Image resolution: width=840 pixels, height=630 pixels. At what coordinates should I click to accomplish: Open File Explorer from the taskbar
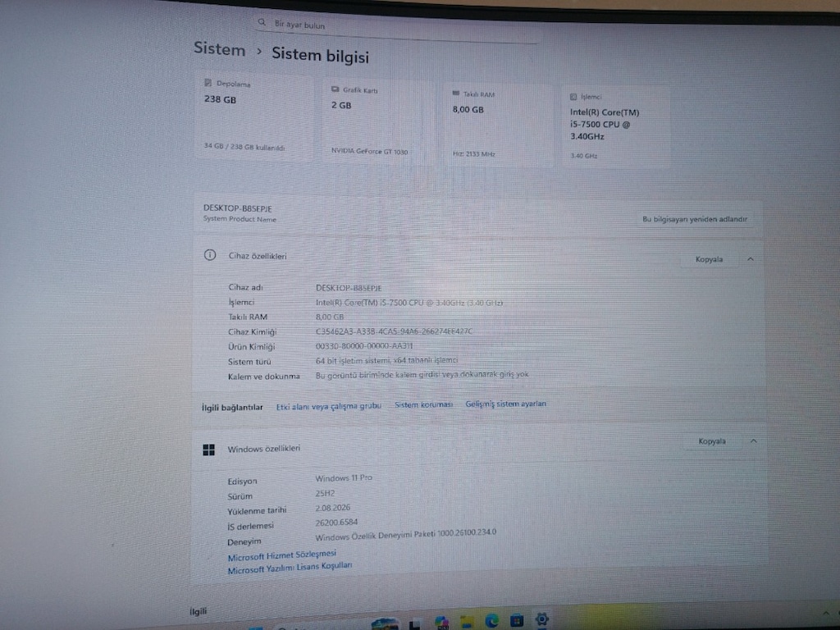(x=467, y=622)
